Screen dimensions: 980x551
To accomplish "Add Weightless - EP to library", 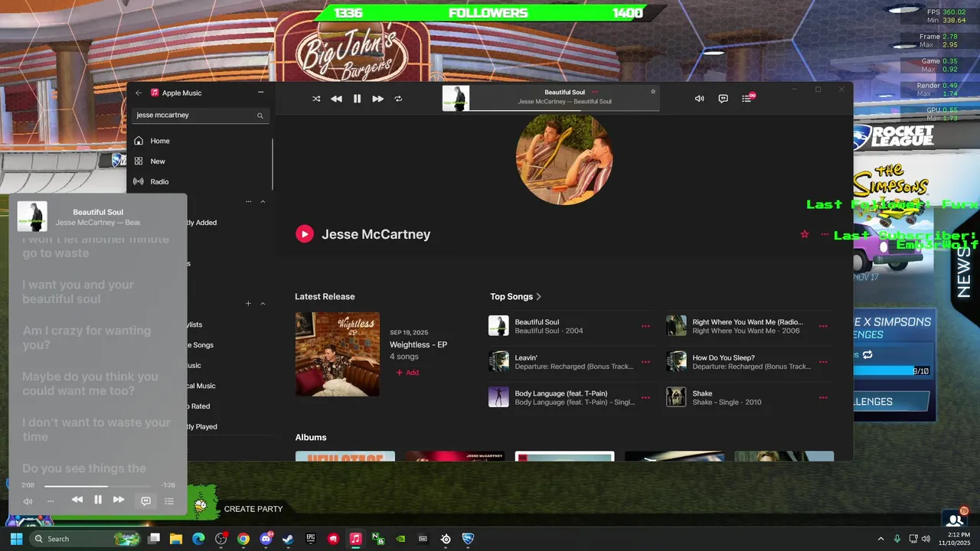I will click(407, 373).
